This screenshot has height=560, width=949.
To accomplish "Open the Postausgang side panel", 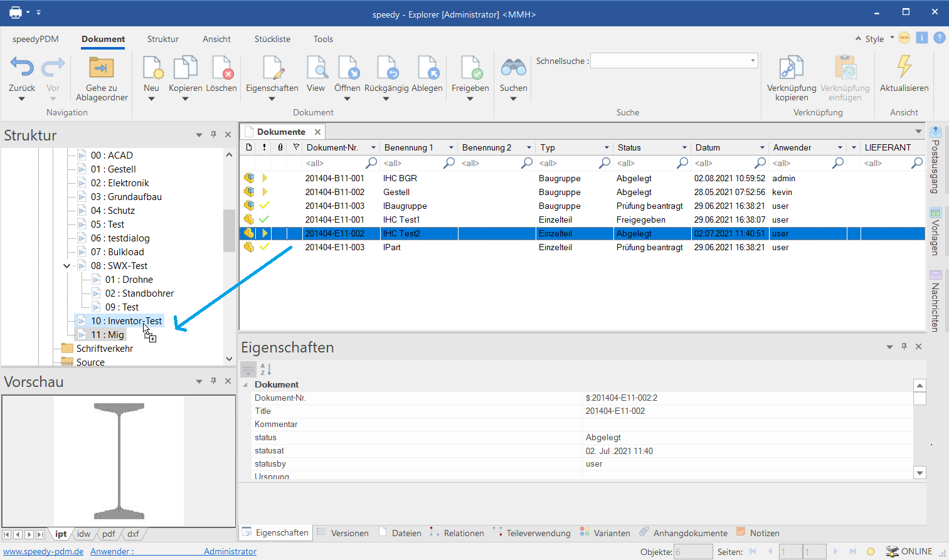I will pos(935,161).
